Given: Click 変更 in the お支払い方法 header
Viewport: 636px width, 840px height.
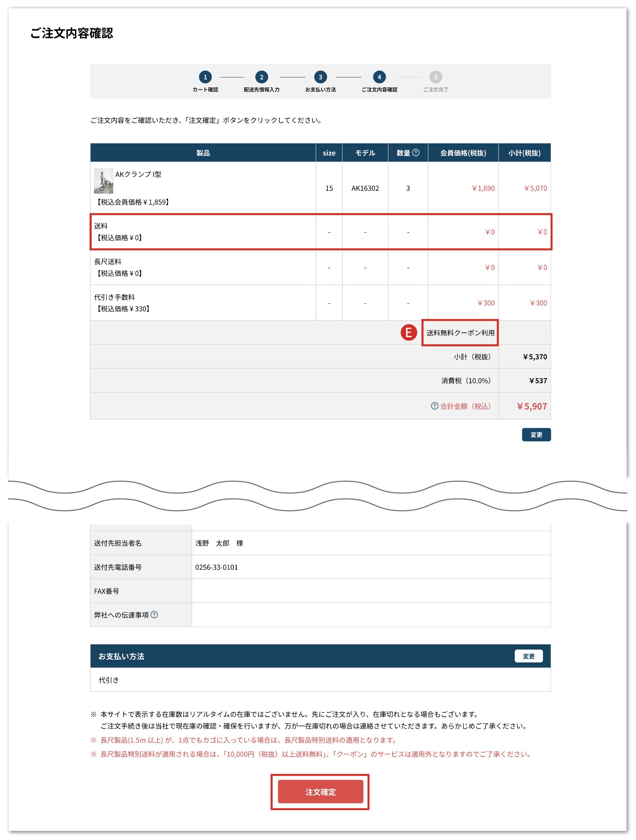Looking at the screenshot, I should coord(529,656).
